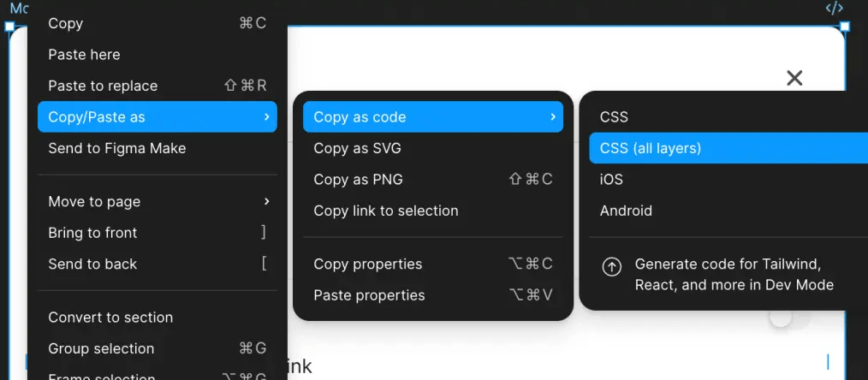Expand the Move to page submenu chevron
The image size is (868, 380).
266,201
